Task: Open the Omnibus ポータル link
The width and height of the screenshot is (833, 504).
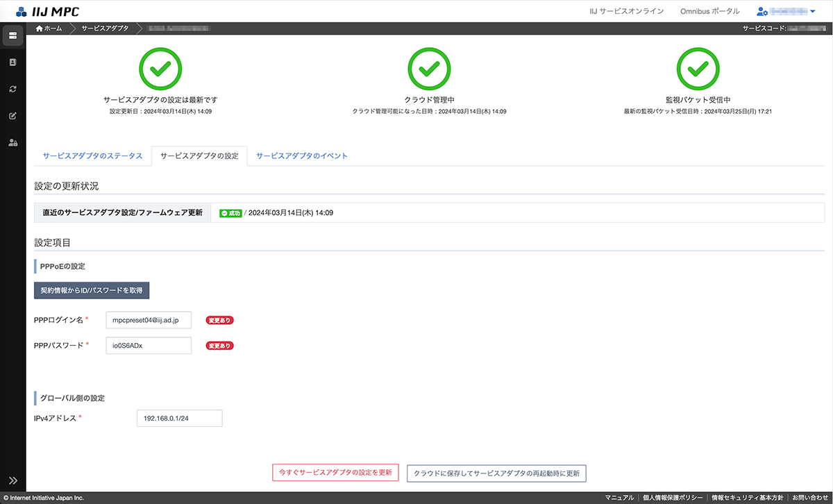Action: point(709,12)
